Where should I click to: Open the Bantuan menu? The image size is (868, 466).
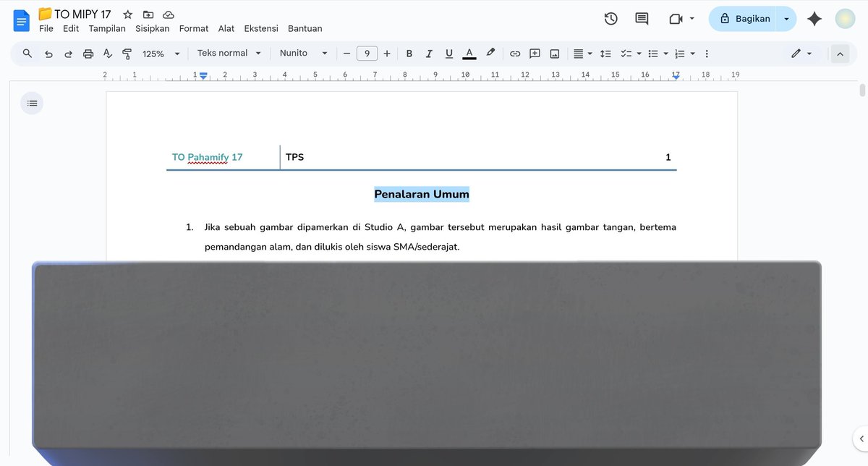click(305, 29)
